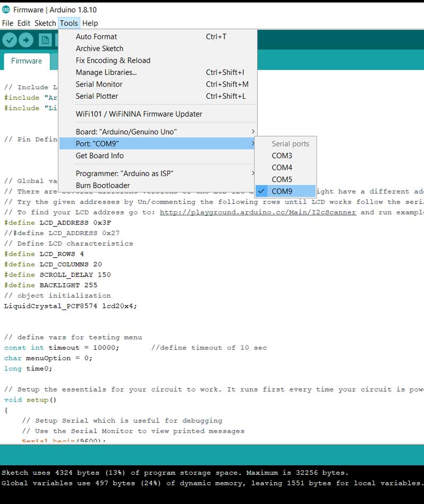The height and width of the screenshot is (504, 424).
Task: Click the '#define LCD_ADDRESS 0x3F' line
Action: pos(57,223)
